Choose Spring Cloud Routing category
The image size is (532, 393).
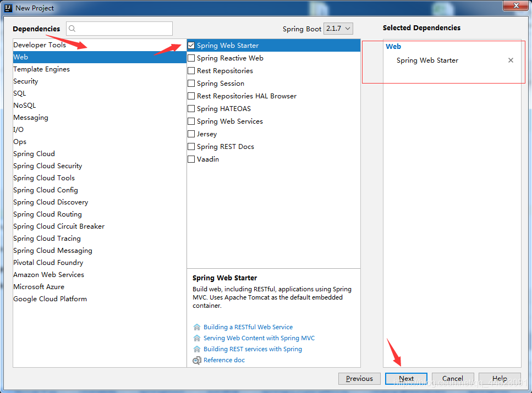(x=100, y=214)
